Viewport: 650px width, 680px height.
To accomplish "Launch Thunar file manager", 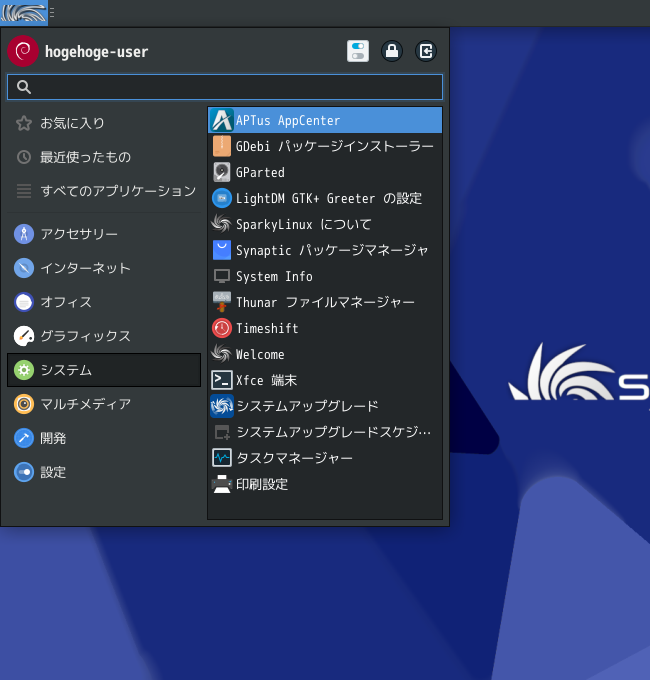I will click(x=325, y=302).
